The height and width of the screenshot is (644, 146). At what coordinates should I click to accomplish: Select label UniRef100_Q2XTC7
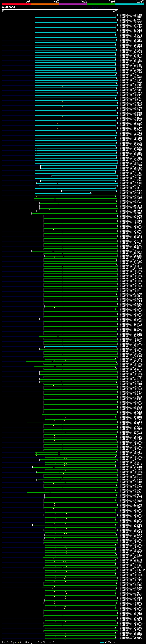(131, 70)
